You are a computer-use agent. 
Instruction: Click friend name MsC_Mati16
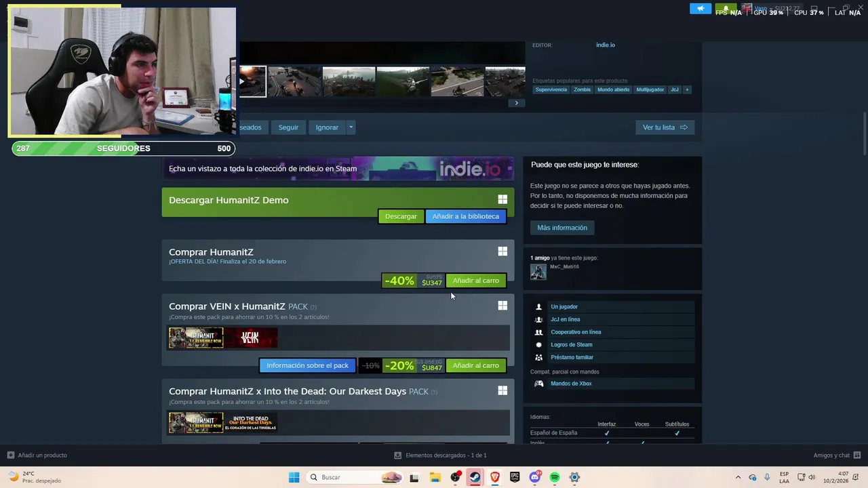tap(564, 267)
